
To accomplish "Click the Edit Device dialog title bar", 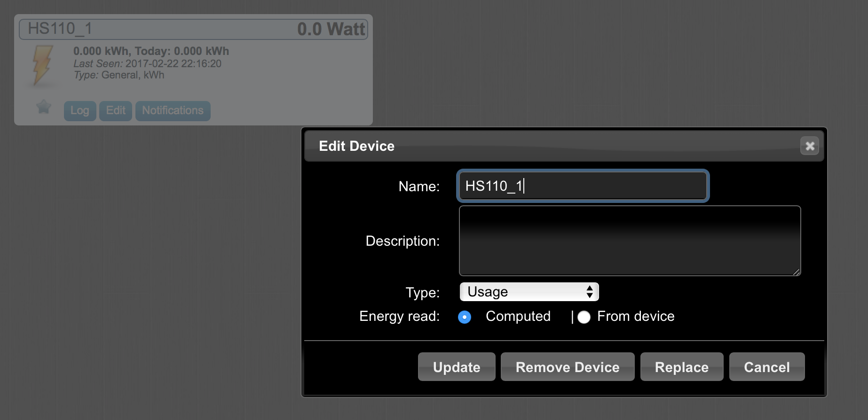I will click(x=564, y=146).
